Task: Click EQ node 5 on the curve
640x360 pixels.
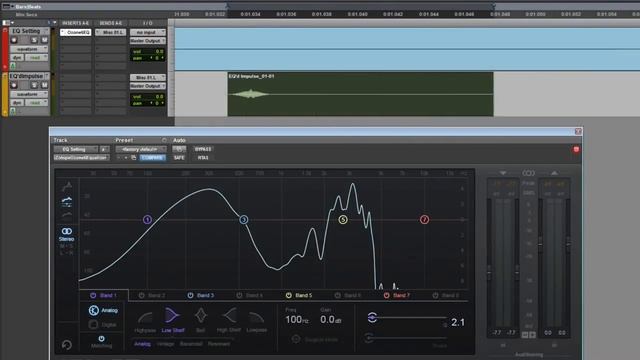Action: pyautogui.click(x=343, y=220)
